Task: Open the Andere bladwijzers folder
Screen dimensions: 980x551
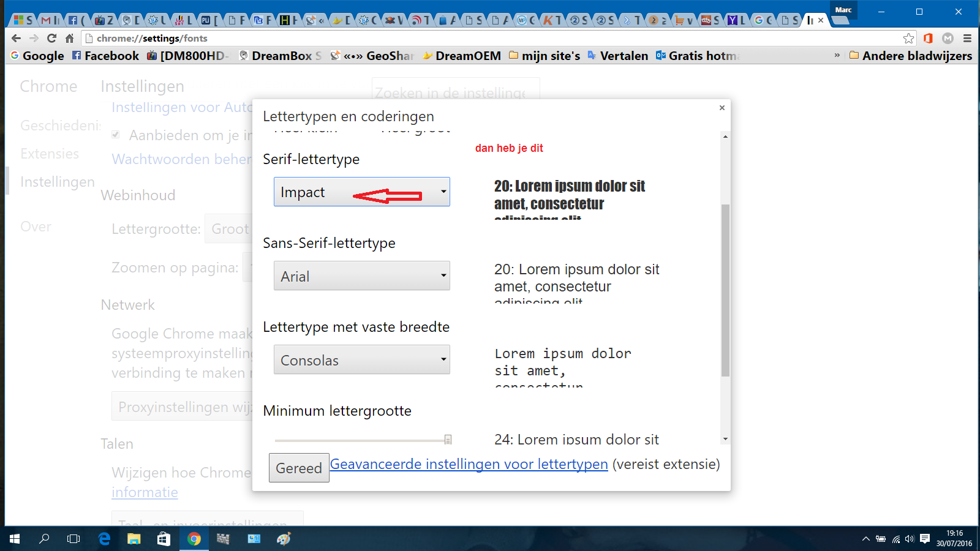Action: click(x=911, y=56)
